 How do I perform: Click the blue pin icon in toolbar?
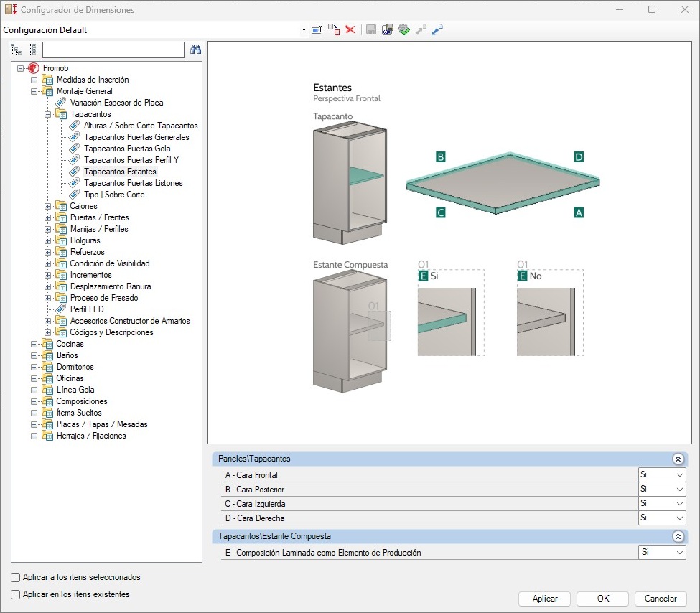coord(437,29)
